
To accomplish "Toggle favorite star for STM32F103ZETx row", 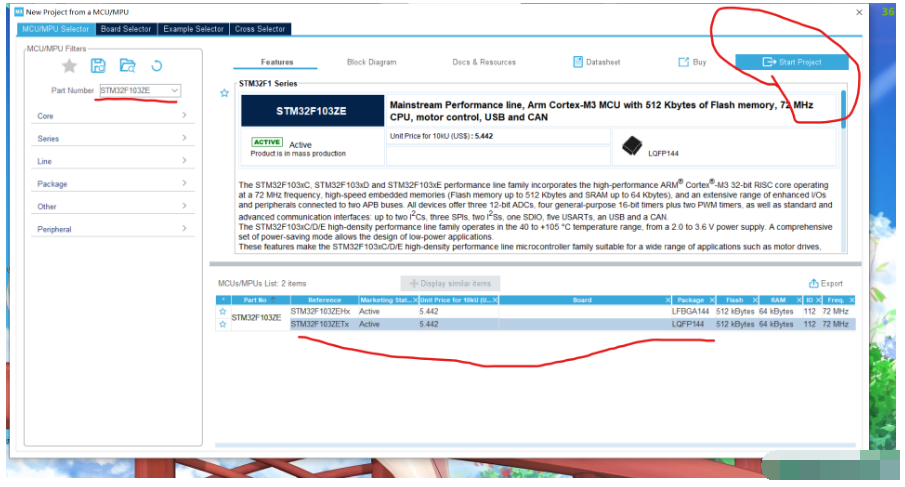I will pyautogui.click(x=223, y=324).
